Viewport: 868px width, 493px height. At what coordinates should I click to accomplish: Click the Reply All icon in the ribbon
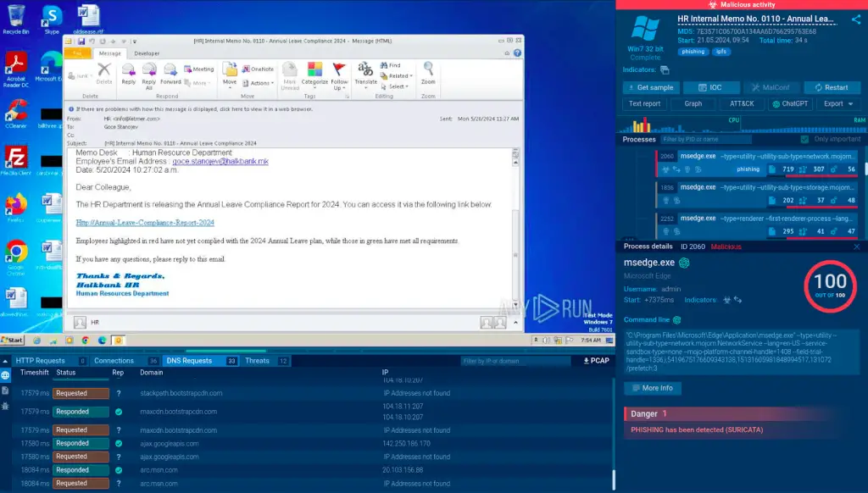click(x=149, y=75)
